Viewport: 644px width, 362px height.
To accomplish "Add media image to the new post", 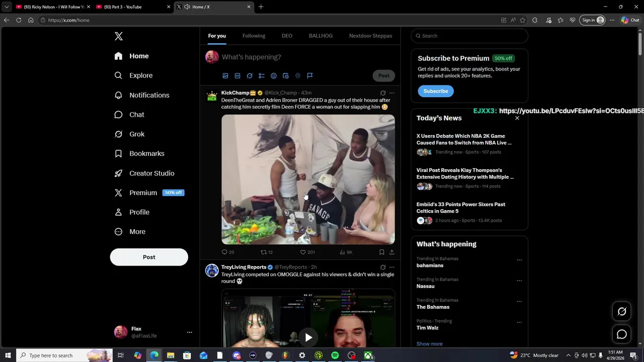I will [x=225, y=76].
